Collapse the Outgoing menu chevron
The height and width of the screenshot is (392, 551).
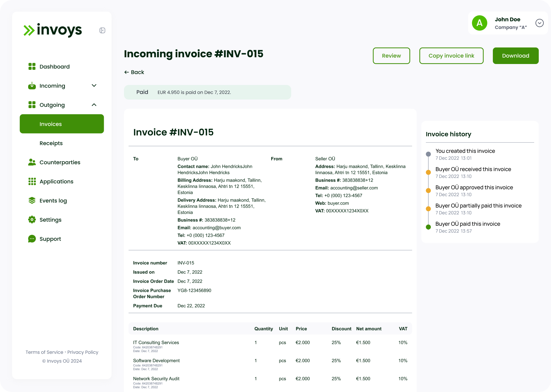click(x=94, y=105)
